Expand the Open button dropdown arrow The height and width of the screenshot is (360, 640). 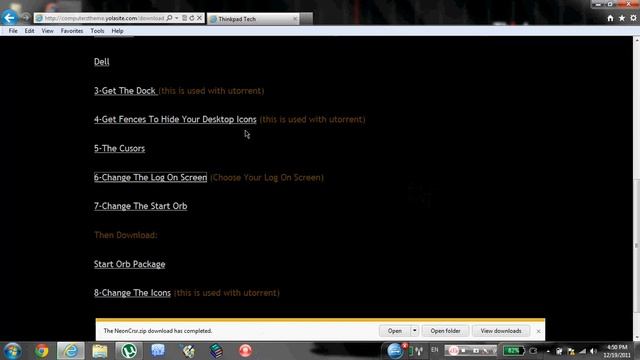coord(414,331)
